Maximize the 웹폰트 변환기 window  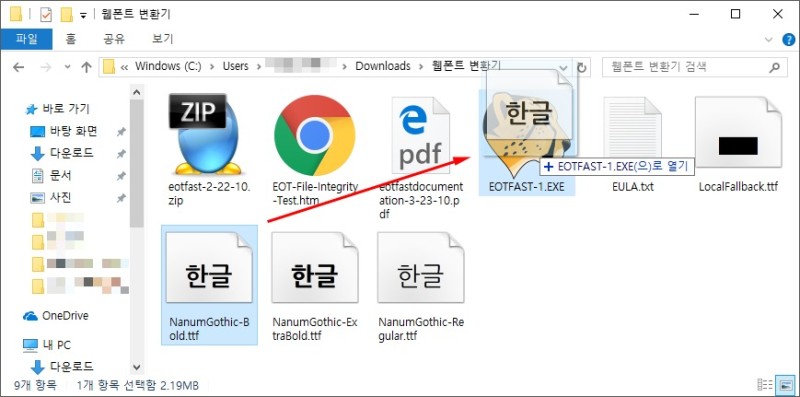click(735, 14)
